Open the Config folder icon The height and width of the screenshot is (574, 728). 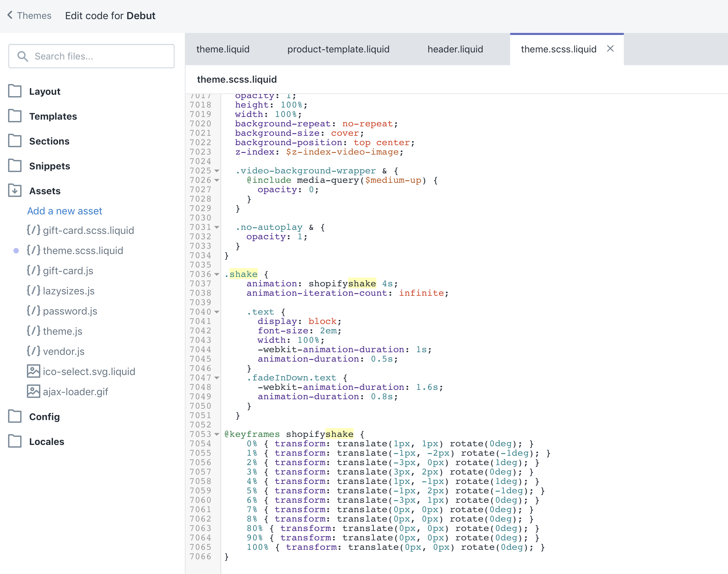(x=15, y=416)
